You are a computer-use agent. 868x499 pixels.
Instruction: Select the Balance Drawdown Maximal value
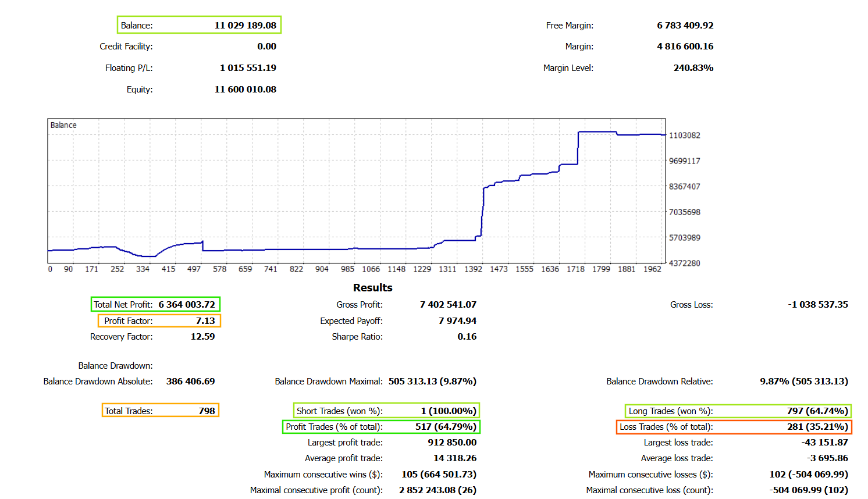pos(432,381)
